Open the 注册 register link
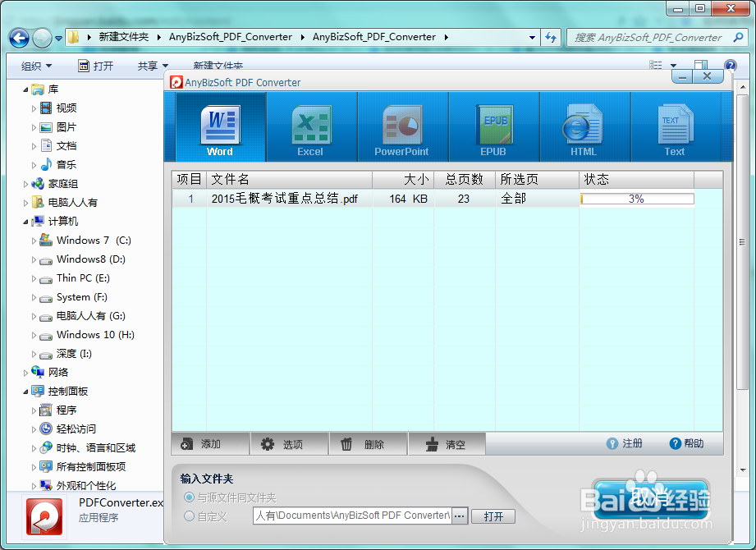Image resolution: width=756 pixels, height=550 pixels. tap(625, 443)
